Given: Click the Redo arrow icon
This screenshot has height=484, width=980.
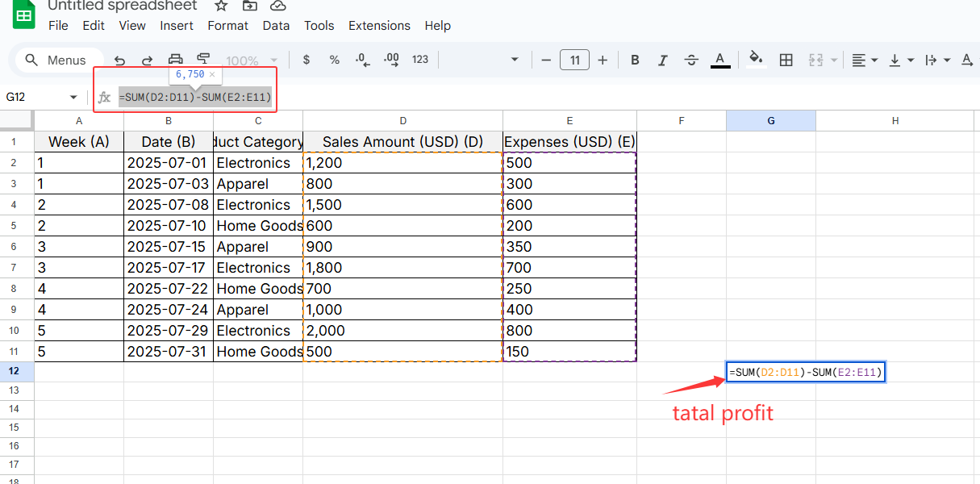Looking at the screenshot, I should [147, 60].
